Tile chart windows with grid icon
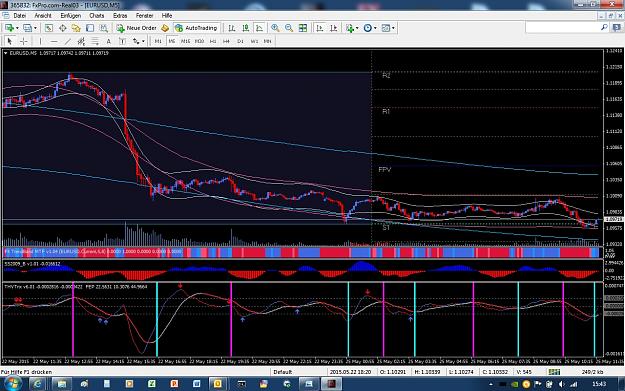Image resolution: width=625 pixels, height=391 pixels. pos(303,28)
